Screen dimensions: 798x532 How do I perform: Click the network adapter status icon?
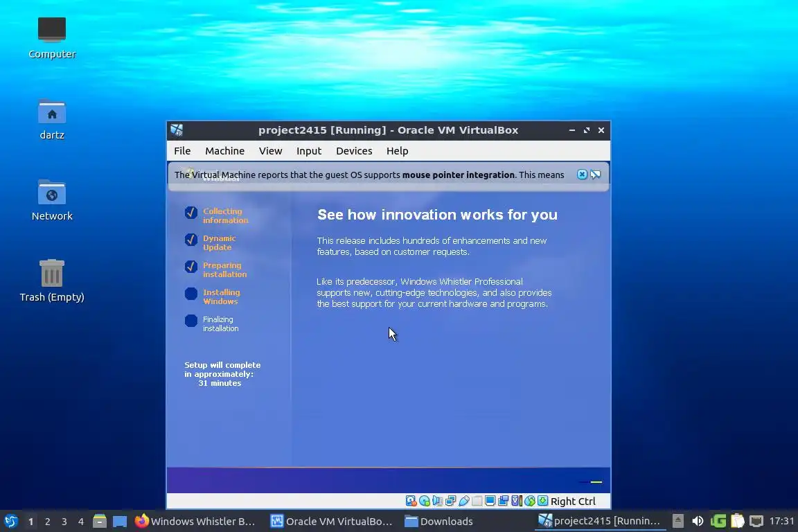451,501
